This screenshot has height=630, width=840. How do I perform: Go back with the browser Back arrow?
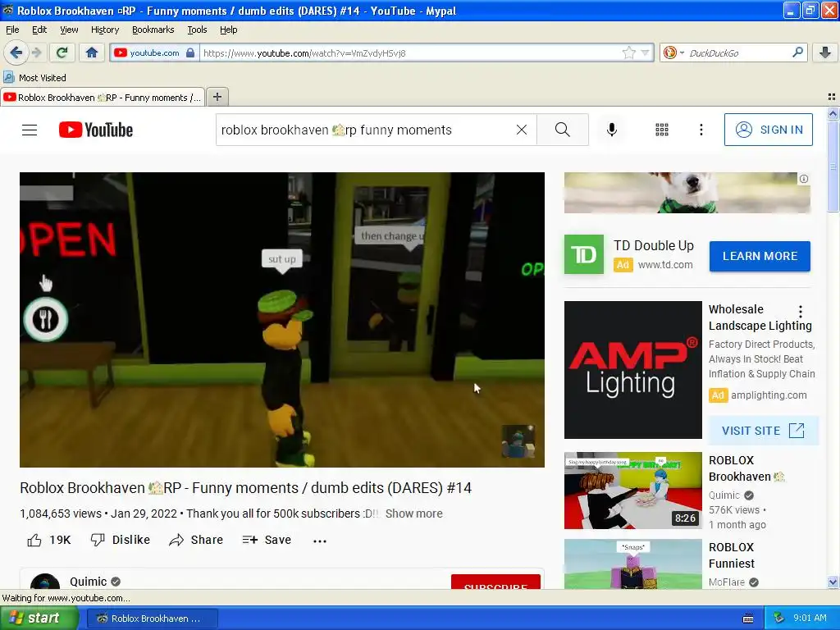tap(16, 52)
